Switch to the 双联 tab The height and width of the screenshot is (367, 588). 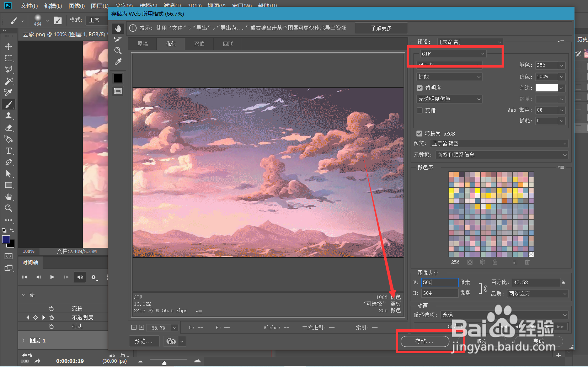pos(199,44)
